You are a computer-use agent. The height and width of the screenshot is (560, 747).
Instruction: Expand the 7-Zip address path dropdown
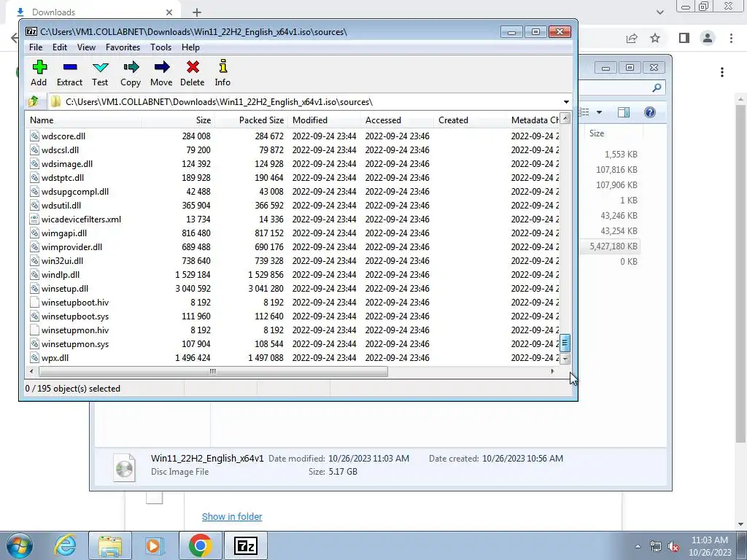pos(566,102)
